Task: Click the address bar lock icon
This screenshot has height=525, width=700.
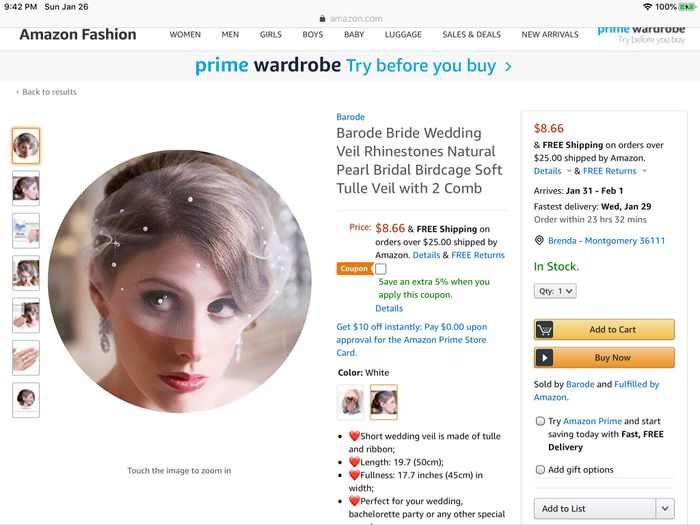Action: pos(321,18)
